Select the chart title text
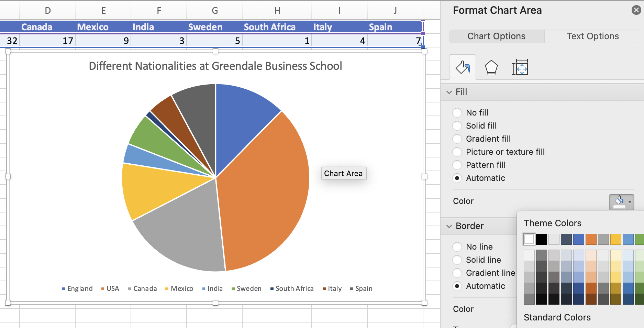 tap(215, 66)
